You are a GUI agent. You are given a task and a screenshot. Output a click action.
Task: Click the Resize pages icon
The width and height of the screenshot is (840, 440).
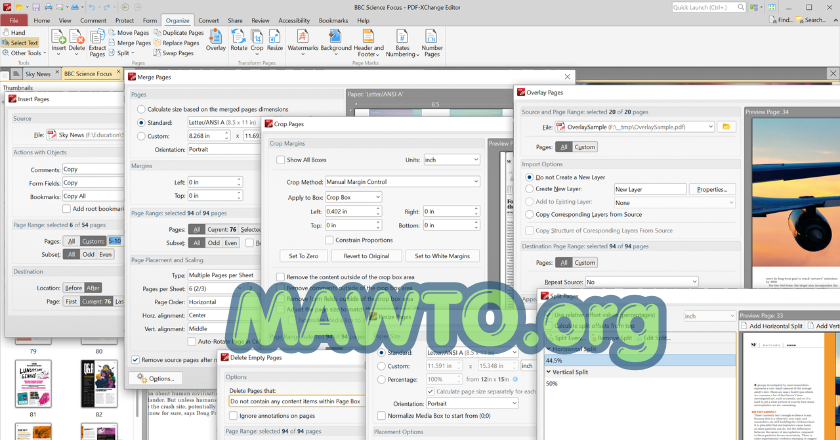point(275,41)
